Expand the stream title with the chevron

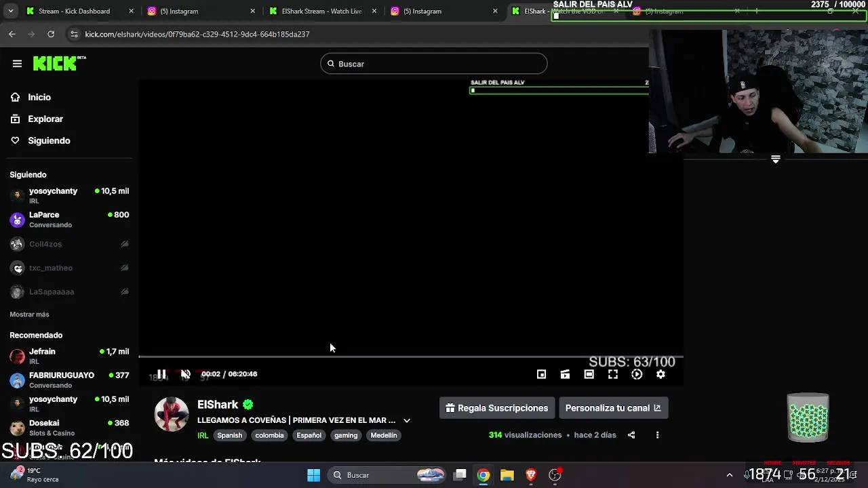pyautogui.click(x=407, y=420)
